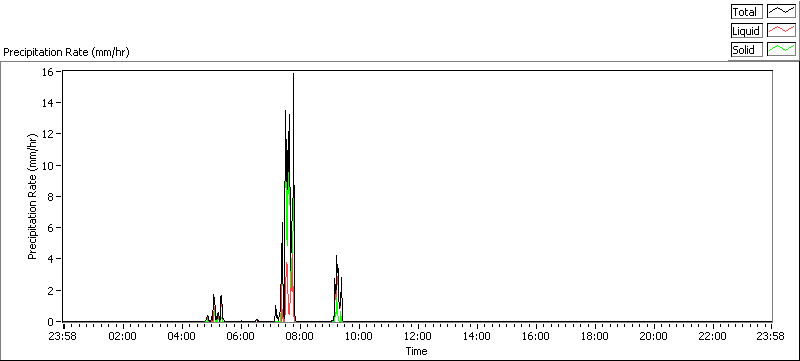Click the 20:00 time label
The width and height of the screenshot is (800, 361).
click(654, 337)
